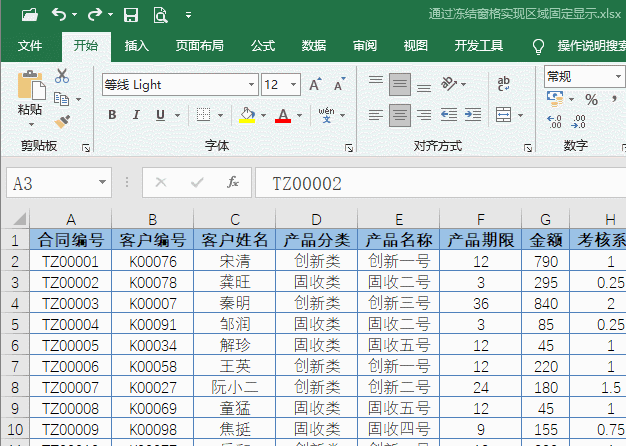This screenshot has height=446, width=626.
Task: Click the 文件 (File) menu button
Action: coord(30,46)
